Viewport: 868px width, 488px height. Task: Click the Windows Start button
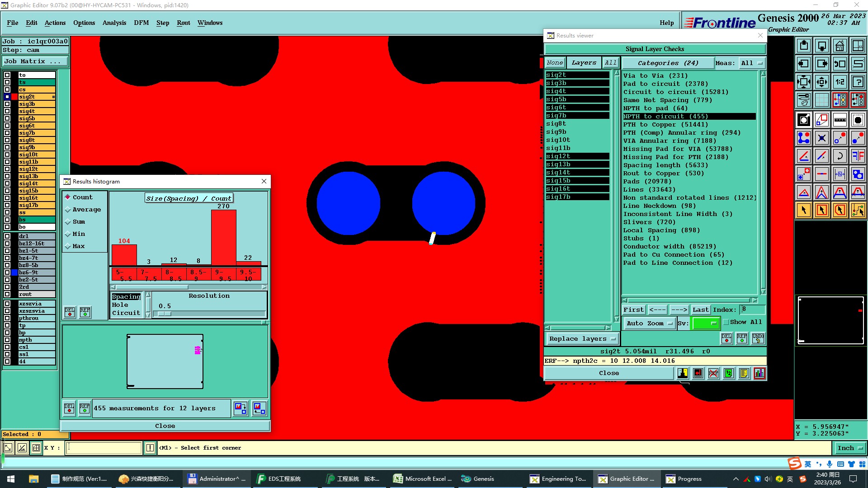pyautogui.click(x=11, y=479)
